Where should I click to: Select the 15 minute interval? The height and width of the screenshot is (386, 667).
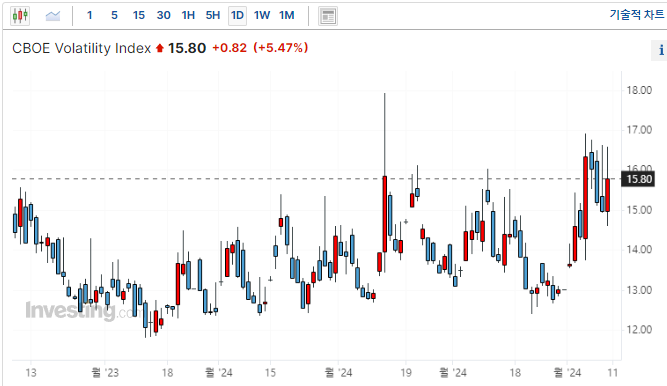(x=139, y=16)
